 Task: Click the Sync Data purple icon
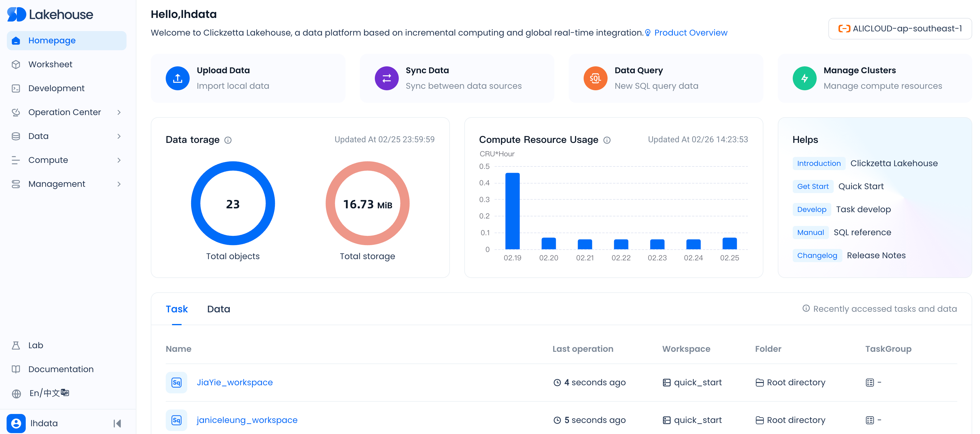click(386, 78)
